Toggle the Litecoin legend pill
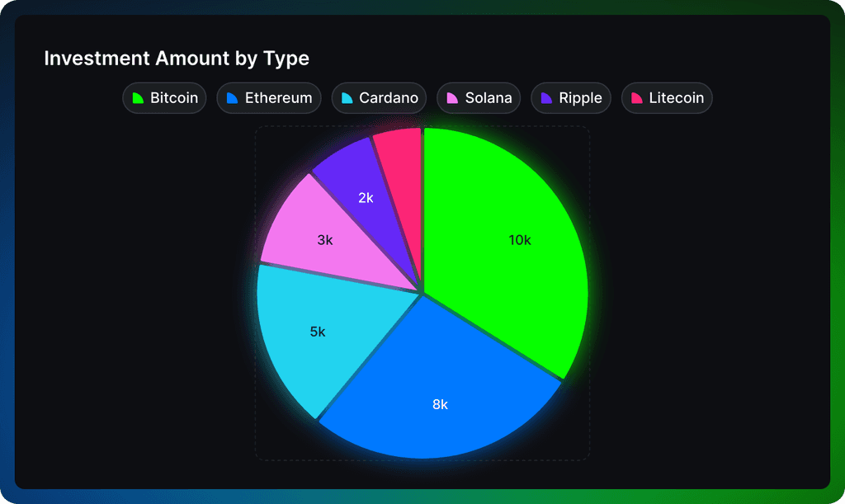845x504 pixels. (x=667, y=98)
